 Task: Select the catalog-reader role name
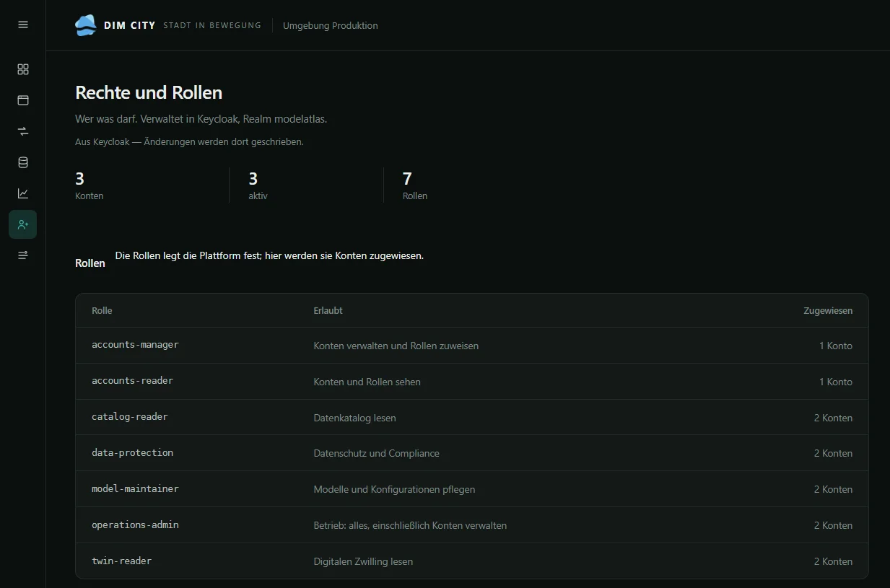pos(130,417)
